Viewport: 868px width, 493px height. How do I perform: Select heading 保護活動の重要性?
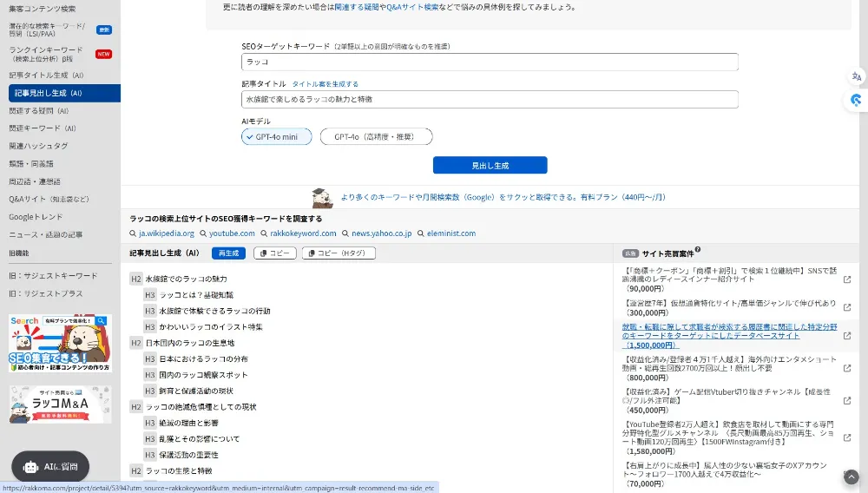[x=188, y=455]
